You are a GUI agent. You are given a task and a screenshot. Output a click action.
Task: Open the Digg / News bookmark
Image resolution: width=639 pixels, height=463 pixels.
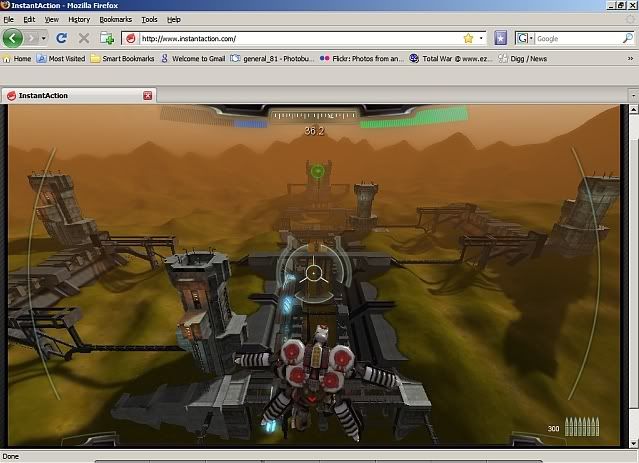click(x=523, y=59)
